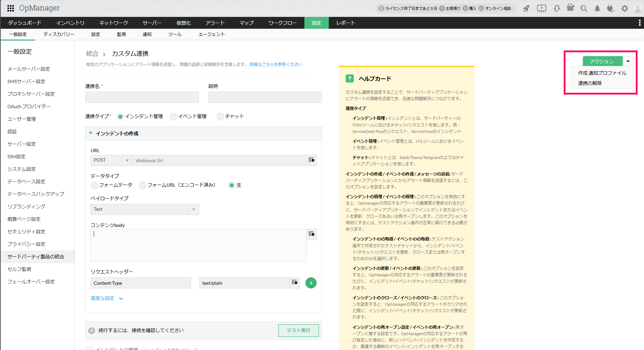Open the presentation screen icon

(x=542, y=8)
